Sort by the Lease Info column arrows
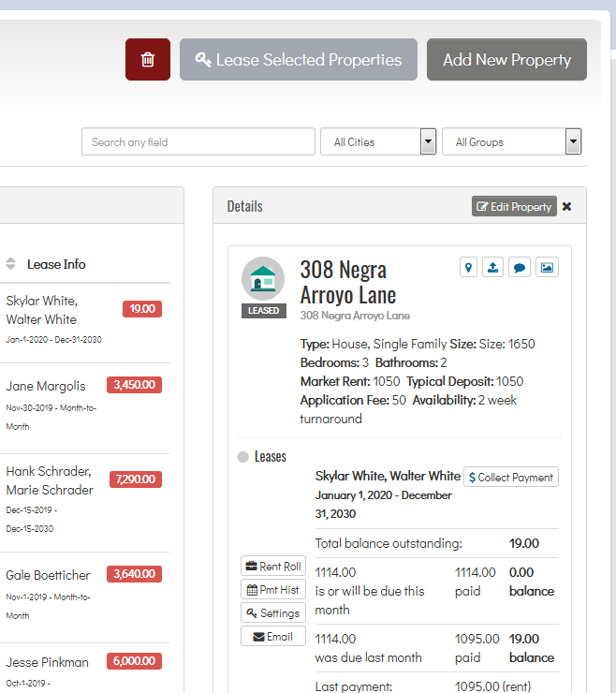The image size is (616, 693). 10,264
